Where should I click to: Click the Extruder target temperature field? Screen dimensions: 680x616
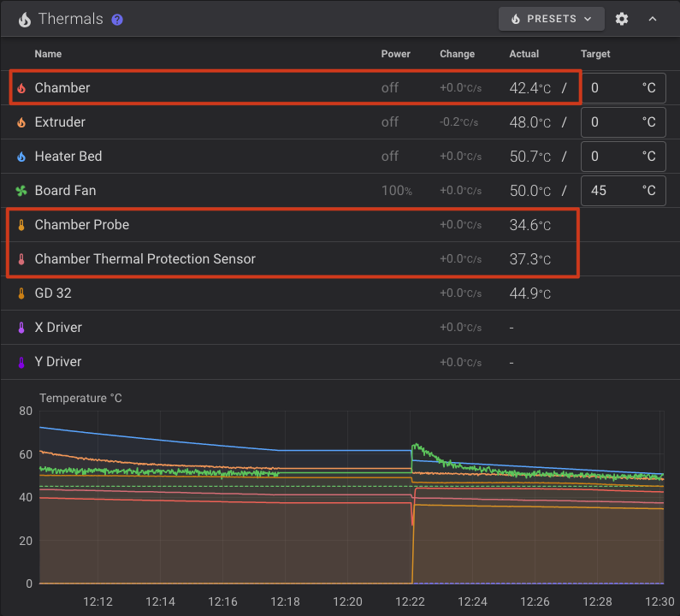[612, 122]
